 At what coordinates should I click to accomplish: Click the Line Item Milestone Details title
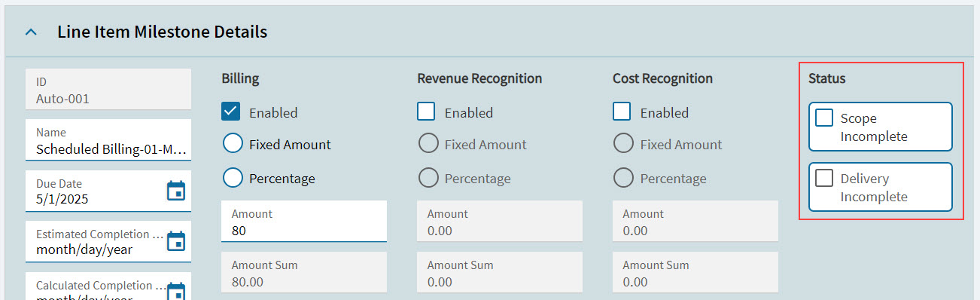coord(162,32)
